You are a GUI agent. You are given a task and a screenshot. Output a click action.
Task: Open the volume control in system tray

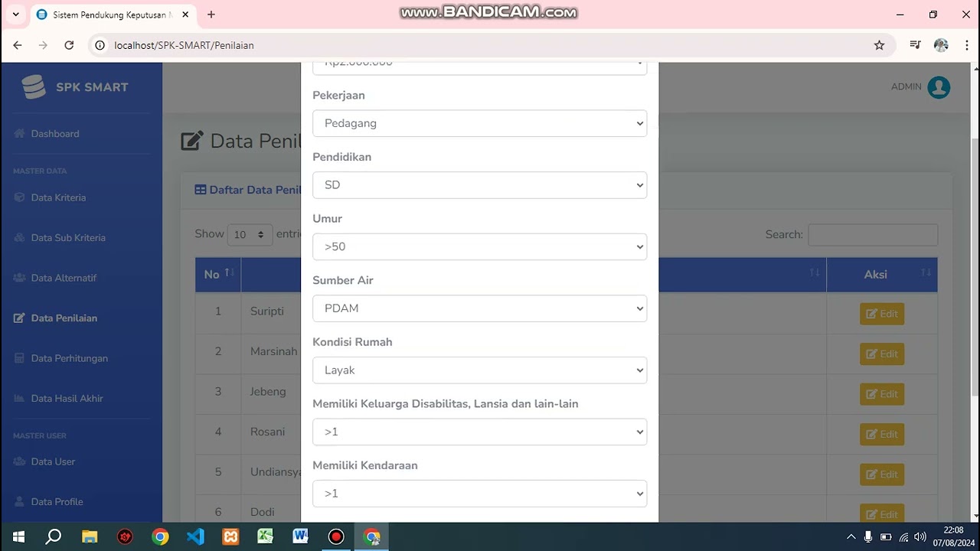[920, 536]
